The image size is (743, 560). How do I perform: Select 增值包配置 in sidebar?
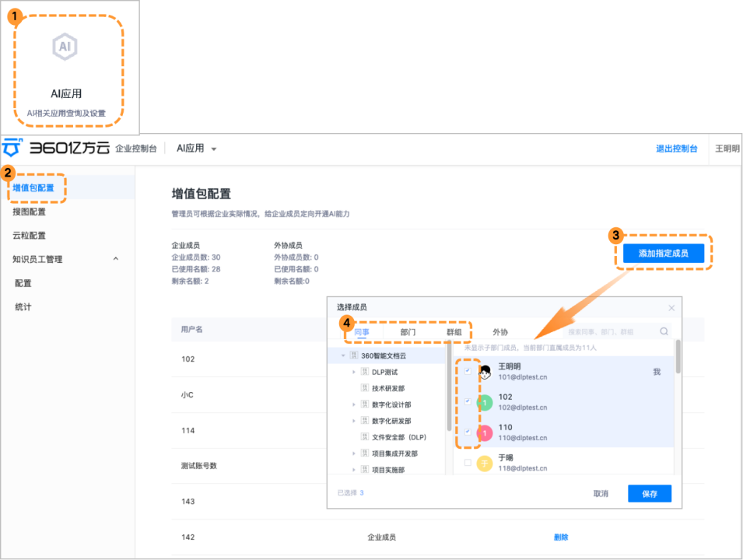(x=33, y=187)
